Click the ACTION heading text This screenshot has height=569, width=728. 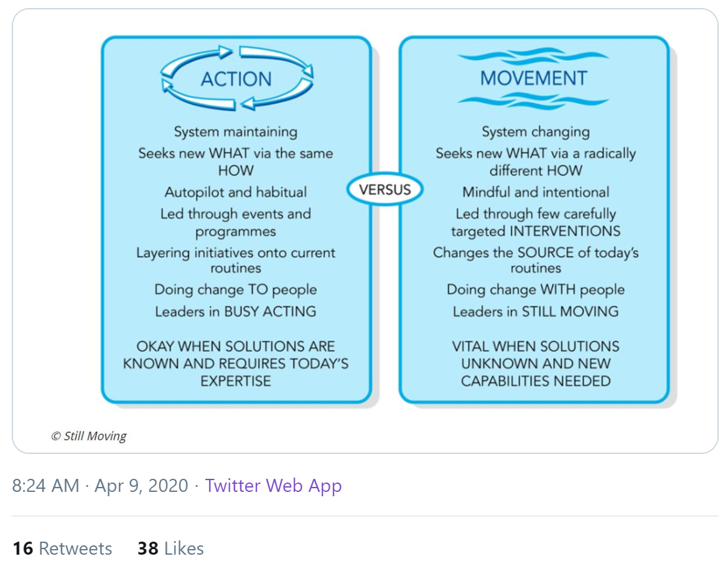coord(236,79)
